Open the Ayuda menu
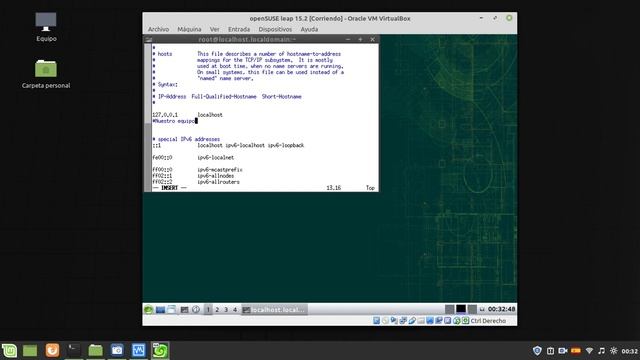 [x=309, y=29]
